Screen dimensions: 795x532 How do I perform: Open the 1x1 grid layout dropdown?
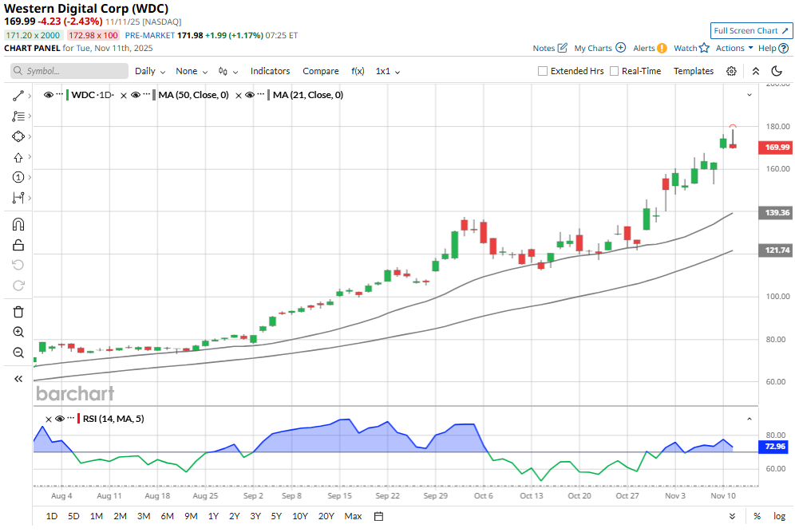(388, 71)
